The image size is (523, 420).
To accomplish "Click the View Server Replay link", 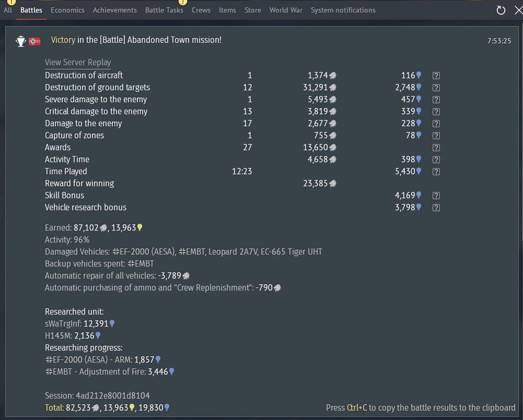I will [78, 63].
